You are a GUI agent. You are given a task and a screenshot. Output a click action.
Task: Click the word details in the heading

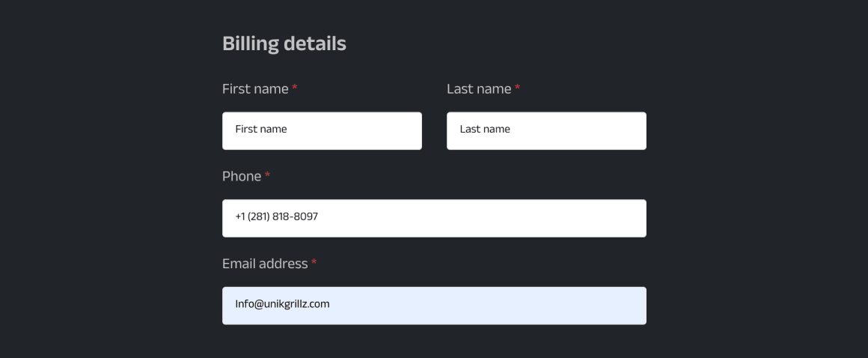(x=315, y=43)
